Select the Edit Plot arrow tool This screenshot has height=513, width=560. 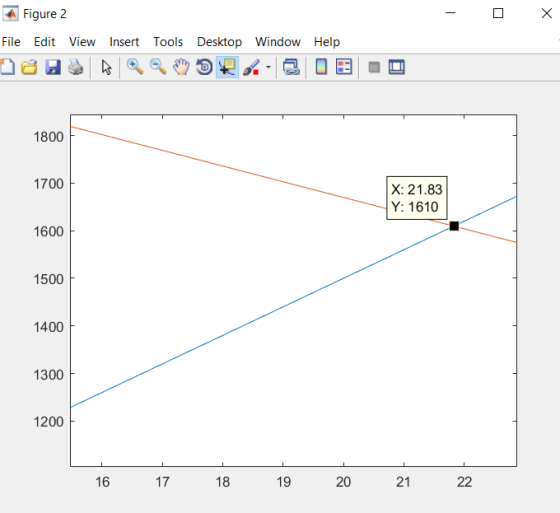coord(106,67)
